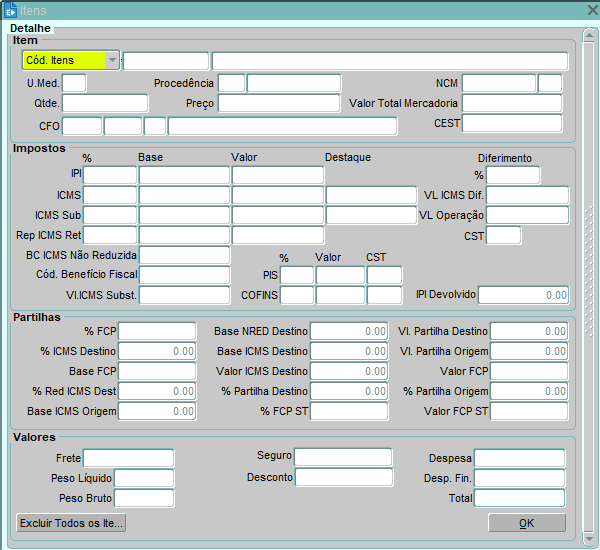This screenshot has height=550, width=600.
Task: Click the Valor Total Mercadoria field
Action: coord(511,103)
